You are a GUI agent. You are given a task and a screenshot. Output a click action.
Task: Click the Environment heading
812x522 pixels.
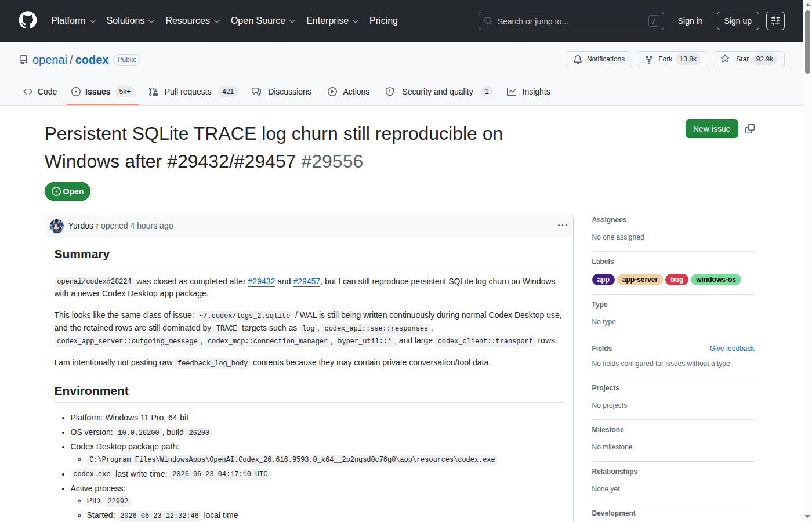click(92, 391)
